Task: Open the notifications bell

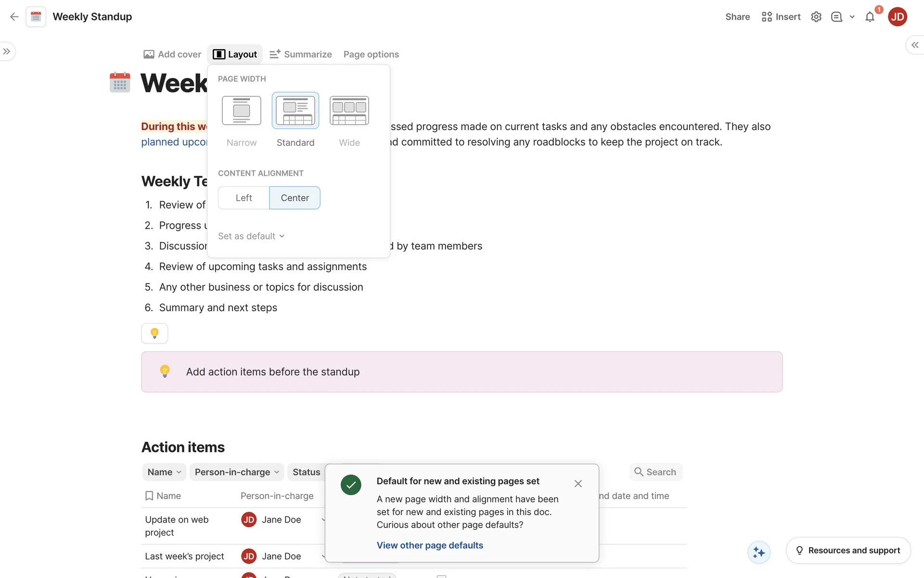Action: point(870,17)
